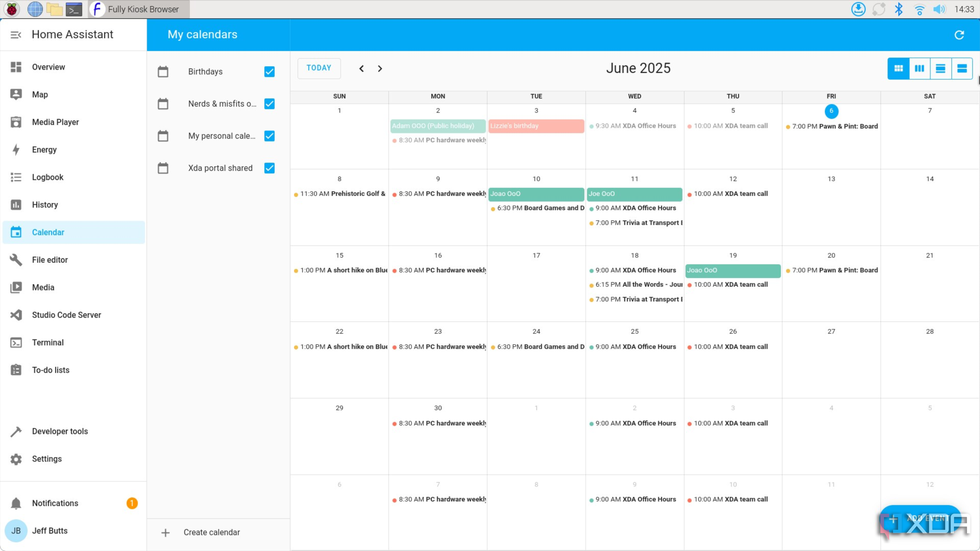Click Create calendar
This screenshot has height=551, width=980.
click(x=212, y=532)
